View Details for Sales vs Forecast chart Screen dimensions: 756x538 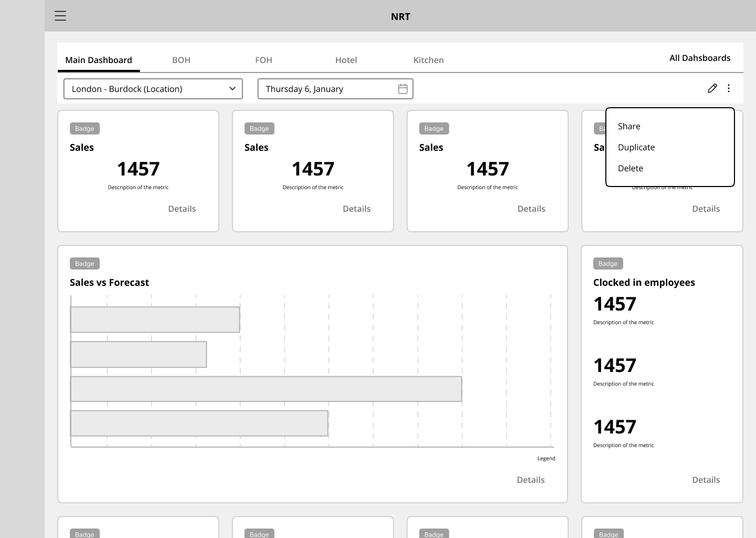[x=530, y=480]
